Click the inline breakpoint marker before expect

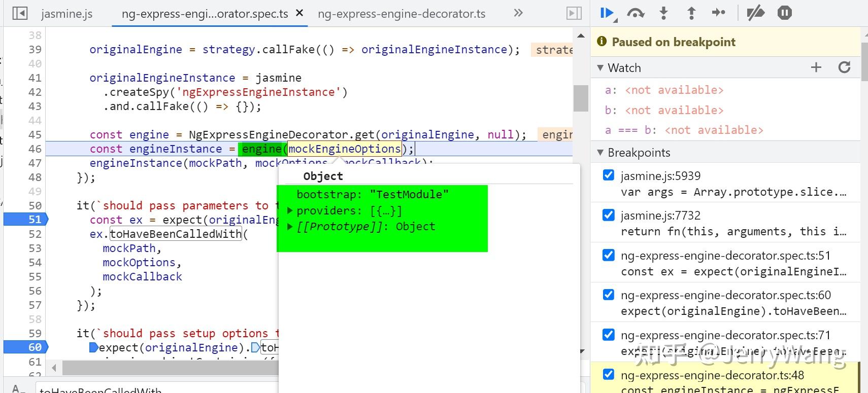[x=93, y=347]
